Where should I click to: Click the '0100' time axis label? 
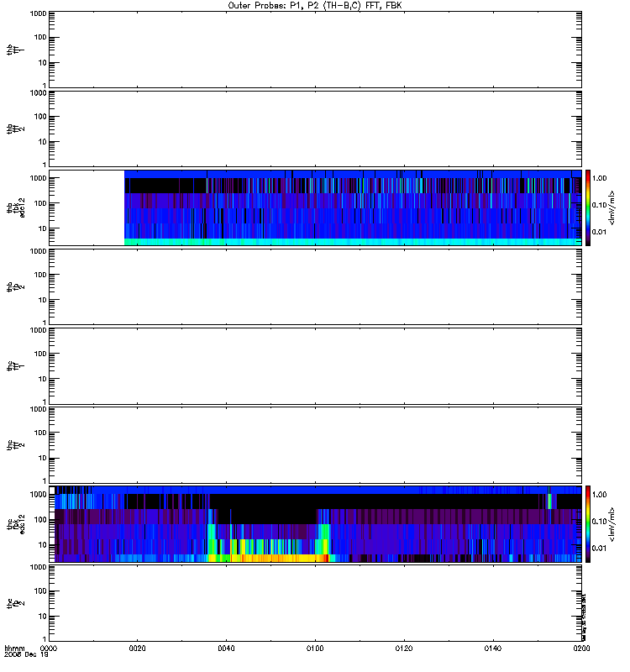[x=315, y=648]
